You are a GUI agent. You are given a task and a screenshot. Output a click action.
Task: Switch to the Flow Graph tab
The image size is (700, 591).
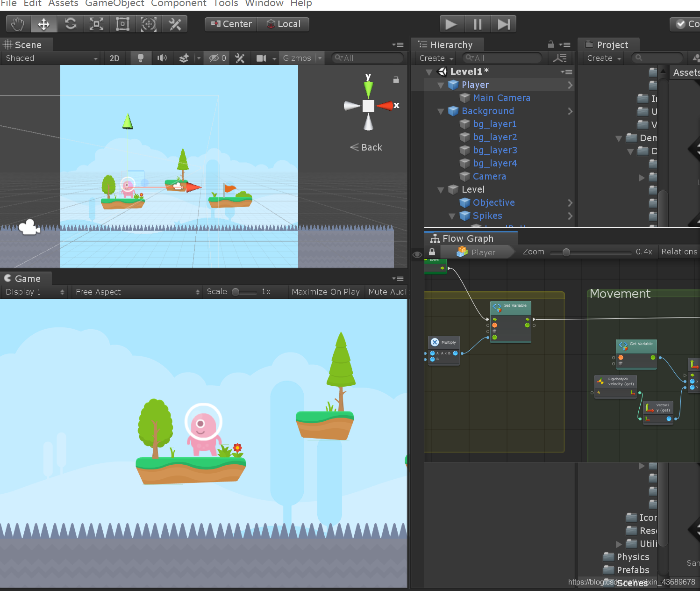coord(471,238)
